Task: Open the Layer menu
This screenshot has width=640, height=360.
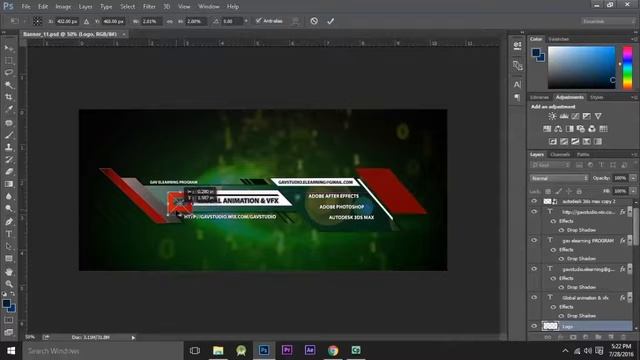Action: tap(85, 7)
